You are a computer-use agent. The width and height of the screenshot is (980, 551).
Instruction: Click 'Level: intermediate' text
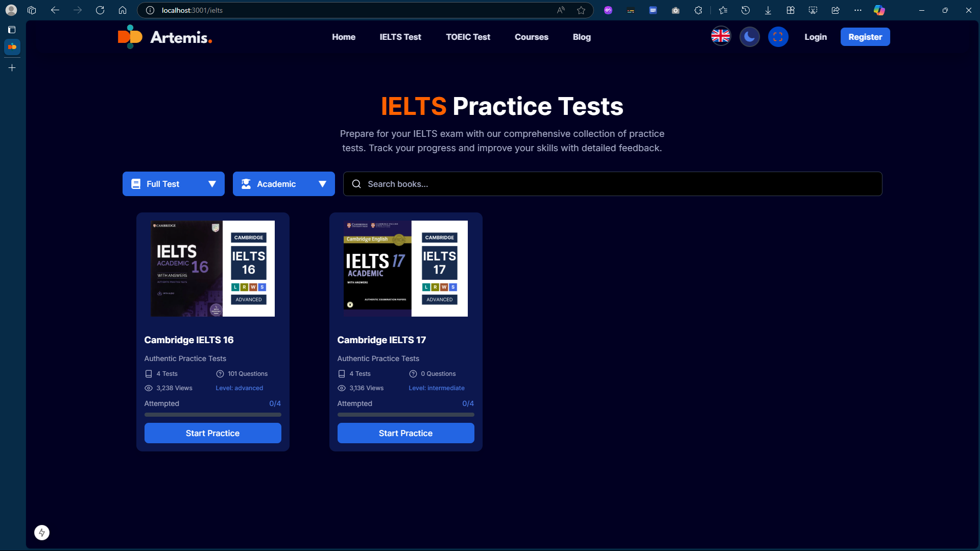(x=437, y=388)
